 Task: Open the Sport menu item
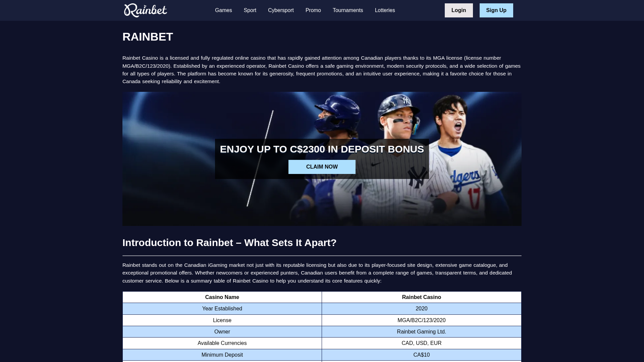click(250, 10)
